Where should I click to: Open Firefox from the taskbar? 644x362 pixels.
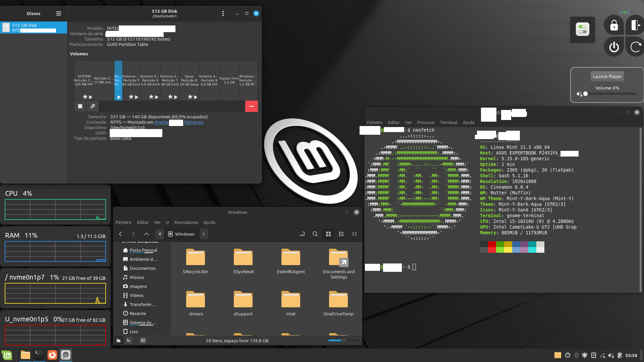coord(52,355)
